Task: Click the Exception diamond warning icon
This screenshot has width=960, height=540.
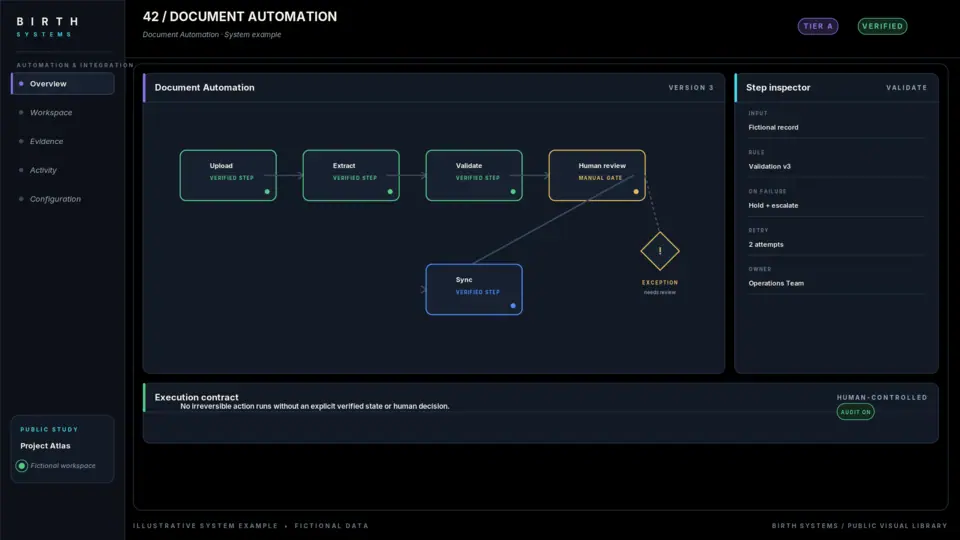Action: (660, 251)
